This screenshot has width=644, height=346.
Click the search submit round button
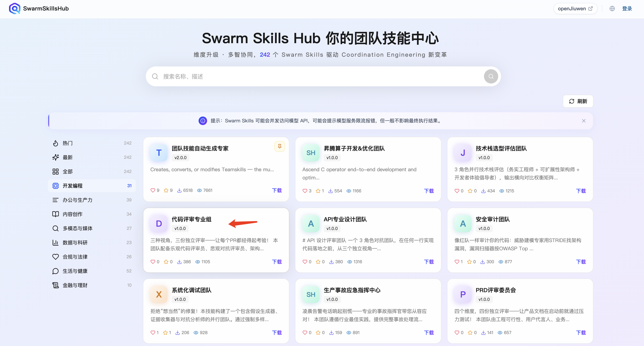[491, 76]
